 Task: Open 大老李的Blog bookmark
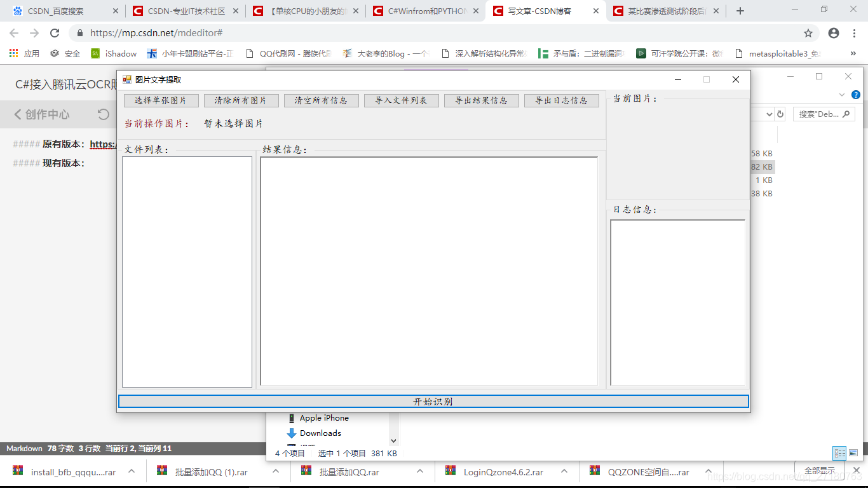click(x=386, y=54)
